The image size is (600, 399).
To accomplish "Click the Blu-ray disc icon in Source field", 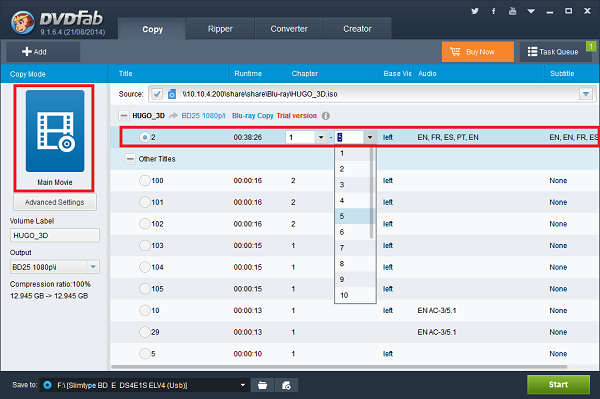I will pos(172,94).
